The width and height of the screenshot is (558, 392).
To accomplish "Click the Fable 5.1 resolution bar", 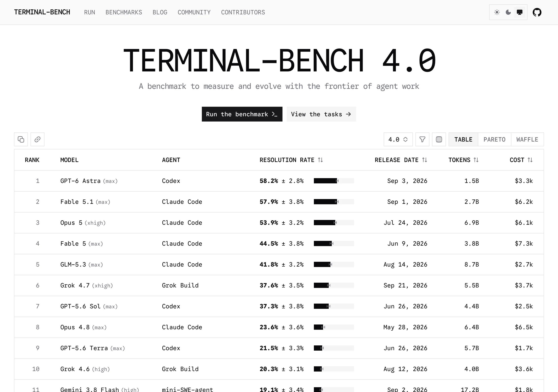I will click(x=334, y=202).
